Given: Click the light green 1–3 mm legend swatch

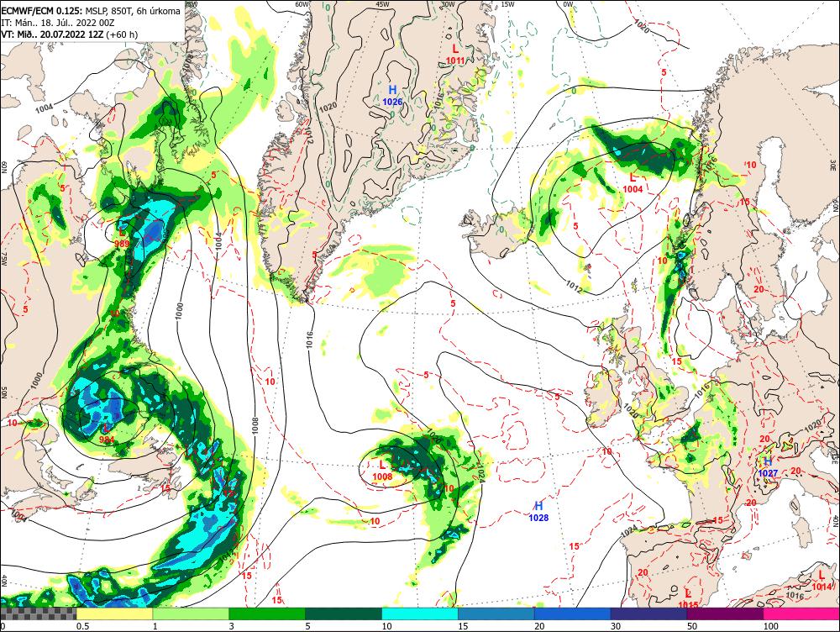Looking at the screenshot, I should click(191, 614).
